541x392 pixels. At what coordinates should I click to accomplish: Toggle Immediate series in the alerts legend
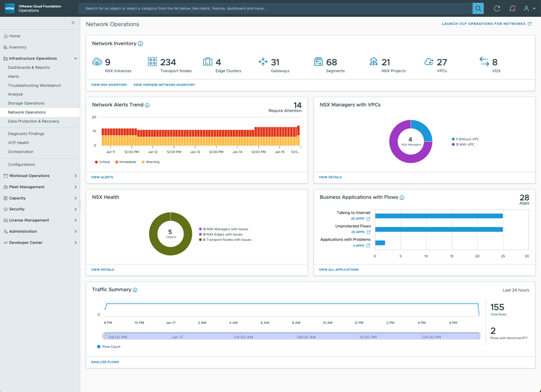click(125, 162)
